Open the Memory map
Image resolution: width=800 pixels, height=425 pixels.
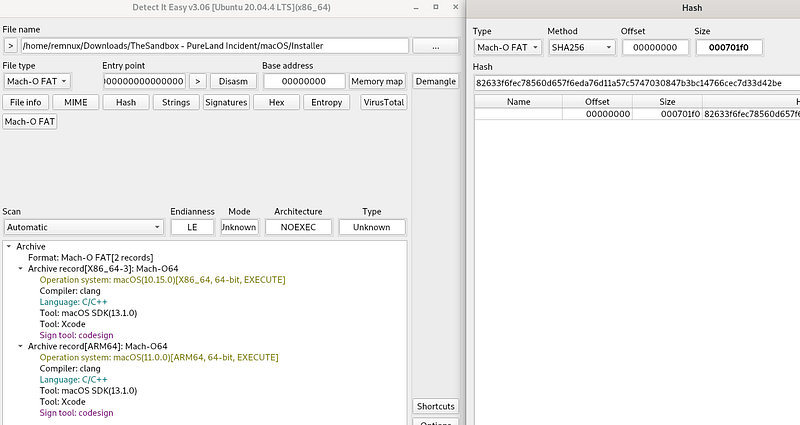(x=377, y=81)
